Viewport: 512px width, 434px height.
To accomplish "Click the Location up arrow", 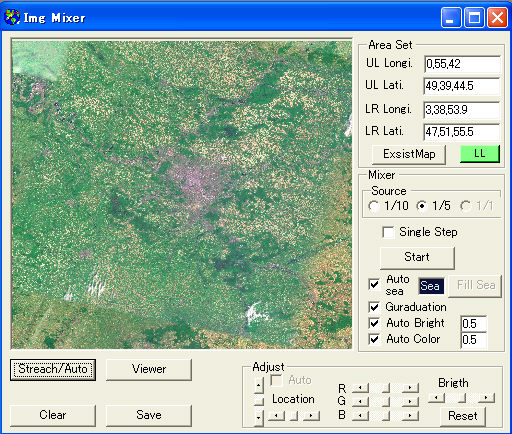I will (x=259, y=386).
